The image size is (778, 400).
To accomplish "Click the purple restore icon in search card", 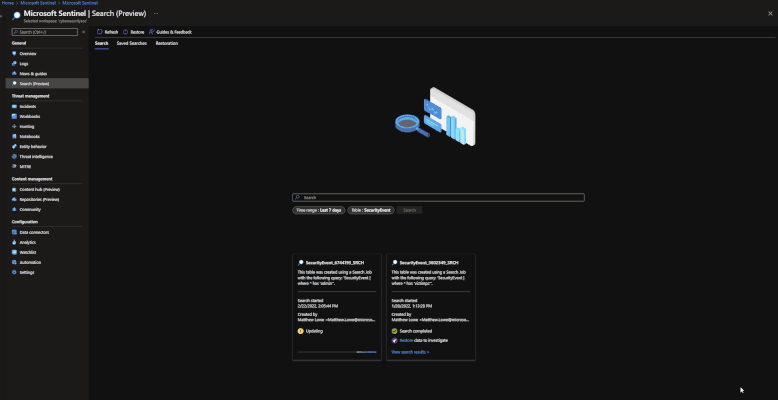I will 394,340.
